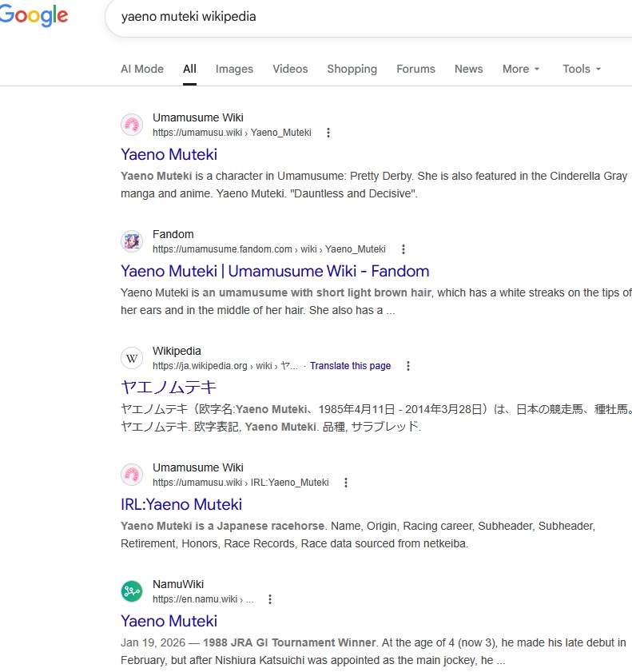Open options menu for umamusu.wiki Yaeno_Muteki result
632x672 pixels.
point(328,133)
